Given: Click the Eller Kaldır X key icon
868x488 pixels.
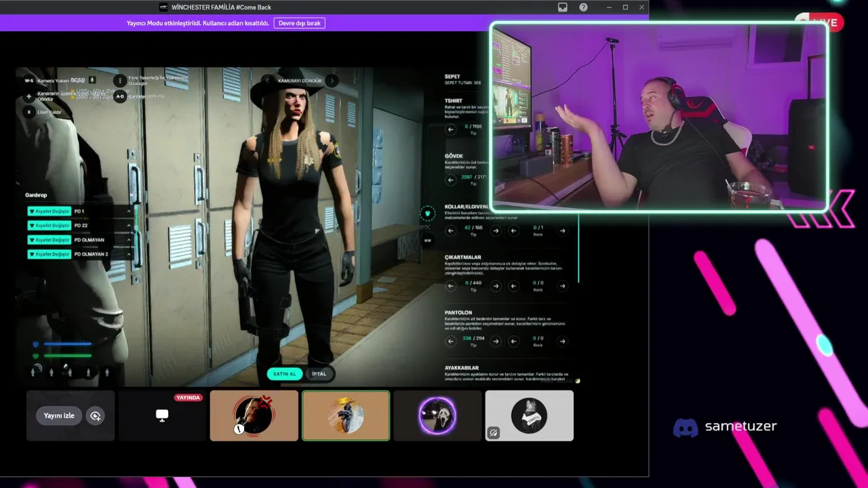Looking at the screenshot, I should (x=29, y=112).
